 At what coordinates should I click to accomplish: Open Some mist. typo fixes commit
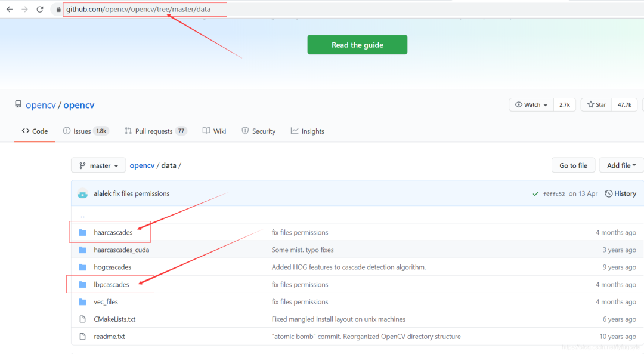point(302,250)
